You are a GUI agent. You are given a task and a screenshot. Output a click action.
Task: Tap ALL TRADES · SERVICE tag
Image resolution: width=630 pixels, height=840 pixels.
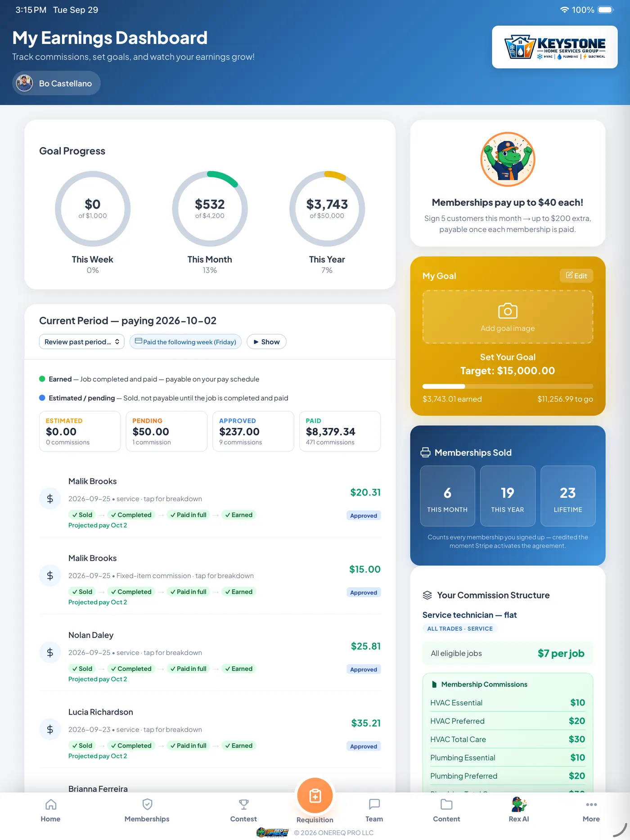click(460, 629)
